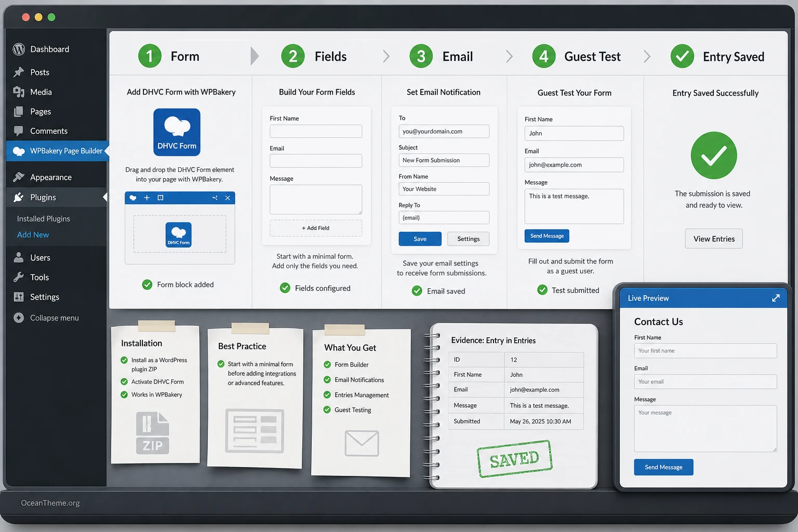Click the Reply To field with {email}
The height and width of the screenshot is (532, 798).
click(x=444, y=218)
